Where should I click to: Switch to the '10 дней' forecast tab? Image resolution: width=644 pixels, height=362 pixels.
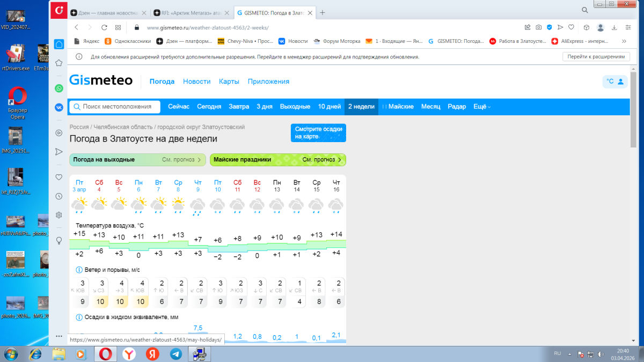coord(329,107)
